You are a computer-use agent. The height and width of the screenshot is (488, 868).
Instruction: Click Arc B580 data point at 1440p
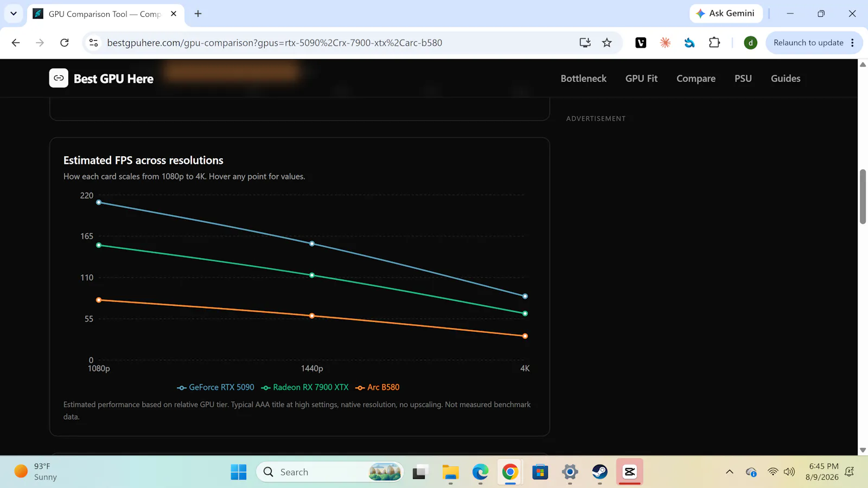tap(312, 316)
